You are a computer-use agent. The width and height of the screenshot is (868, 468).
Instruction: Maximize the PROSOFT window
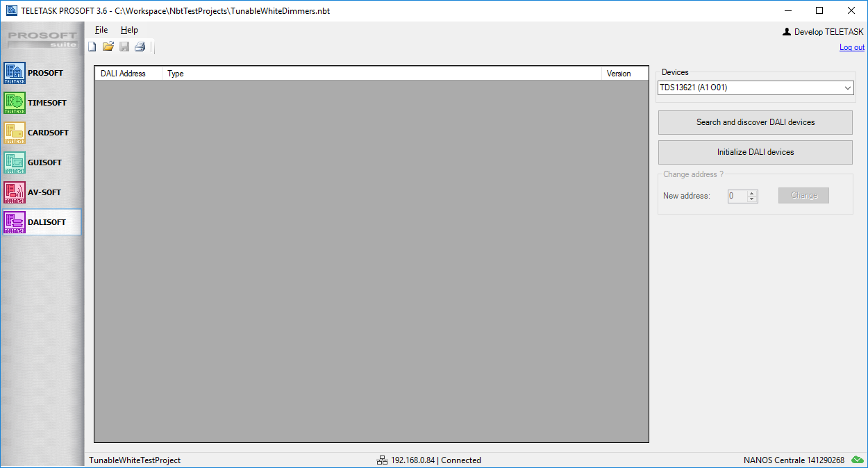pyautogui.click(x=819, y=10)
